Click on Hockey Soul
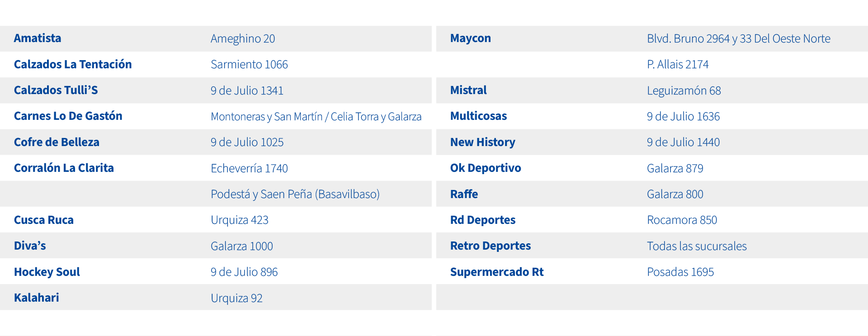This screenshot has width=868, height=336. 47,272
